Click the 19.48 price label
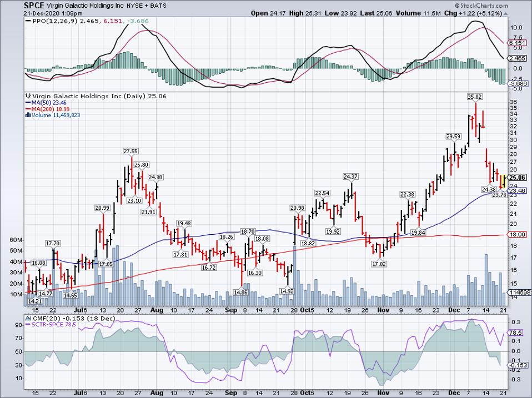Viewport: 532px width, 398px height. click(x=184, y=223)
